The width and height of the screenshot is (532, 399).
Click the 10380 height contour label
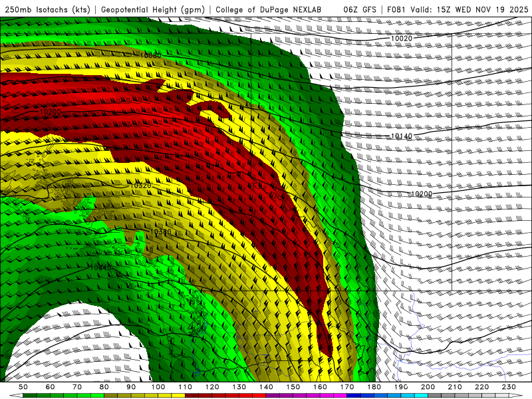(161, 231)
